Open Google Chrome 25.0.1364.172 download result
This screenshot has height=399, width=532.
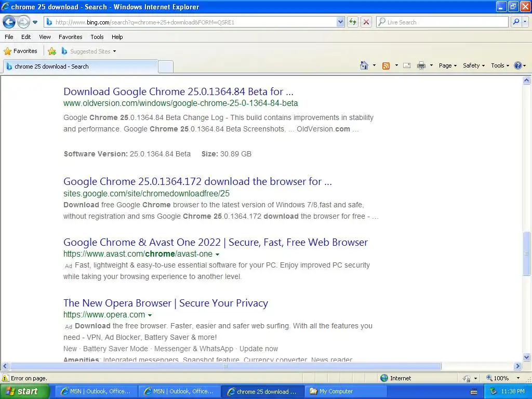[x=197, y=181]
